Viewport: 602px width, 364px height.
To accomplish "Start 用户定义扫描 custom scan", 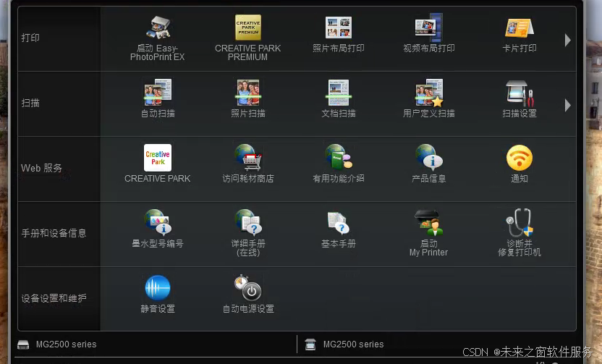I will point(429,98).
